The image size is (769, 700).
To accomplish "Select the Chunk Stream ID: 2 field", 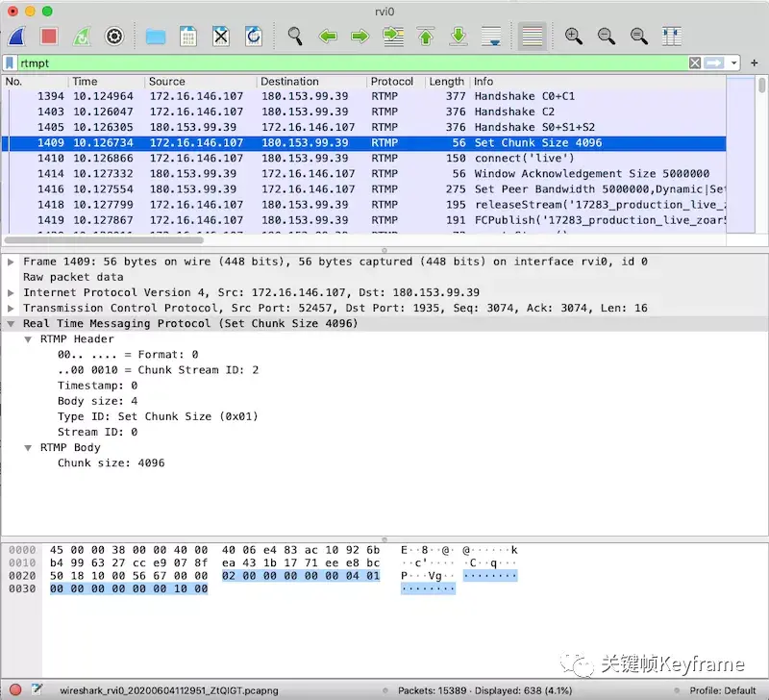I will 158,370.
